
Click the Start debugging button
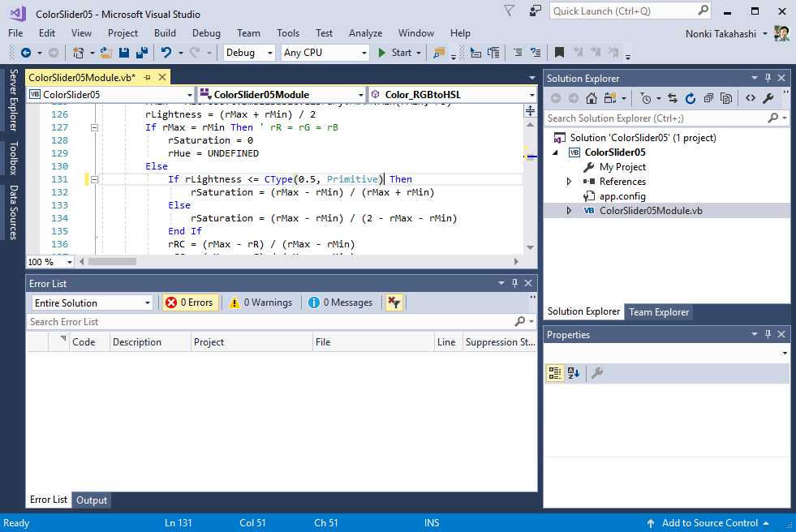coord(394,53)
